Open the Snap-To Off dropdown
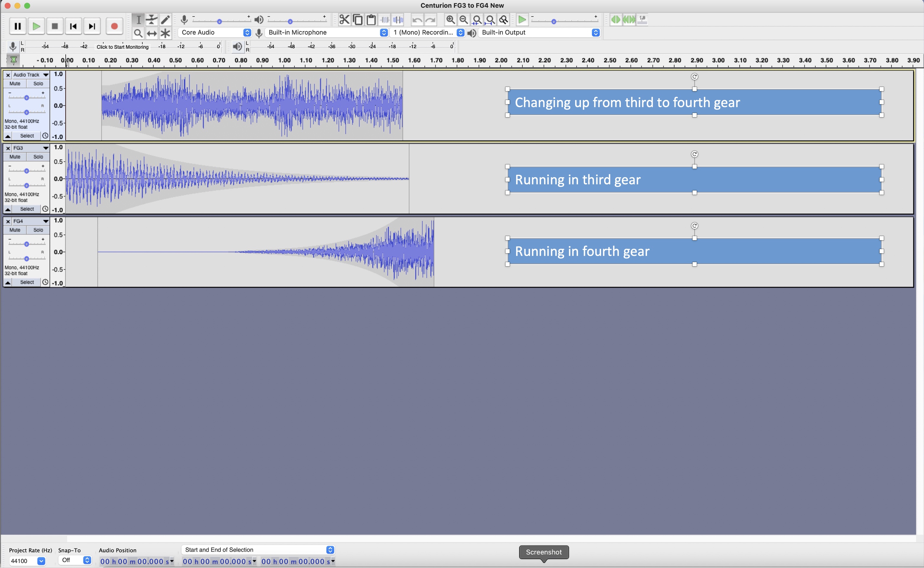The height and width of the screenshot is (568, 924). 75,560
